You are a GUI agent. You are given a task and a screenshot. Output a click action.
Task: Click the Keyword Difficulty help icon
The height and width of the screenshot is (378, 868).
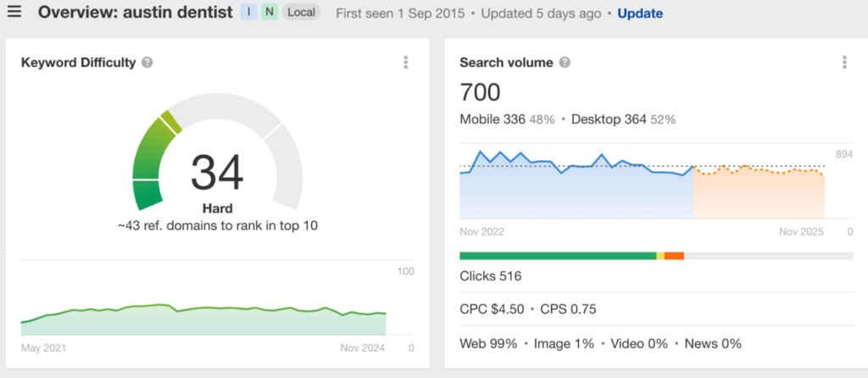(147, 63)
